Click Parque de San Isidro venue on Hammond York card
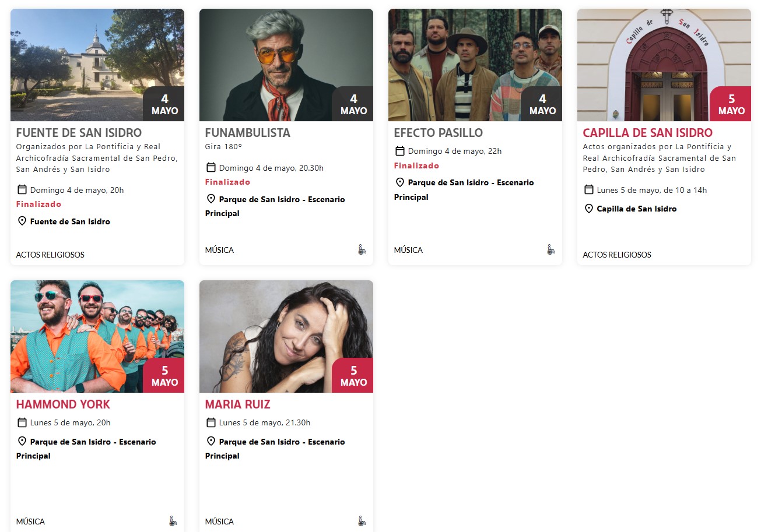This screenshot has width=761, height=532. [x=86, y=449]
